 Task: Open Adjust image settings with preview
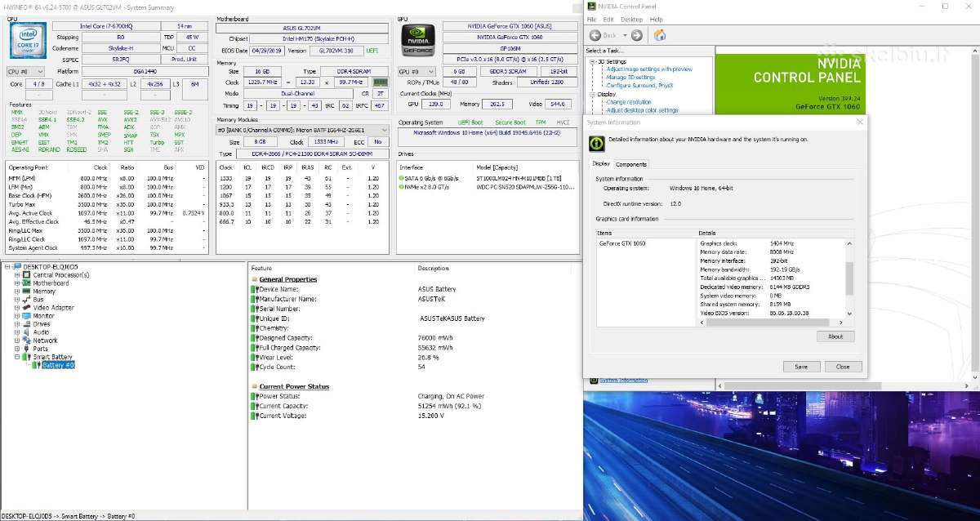[649, 69]
